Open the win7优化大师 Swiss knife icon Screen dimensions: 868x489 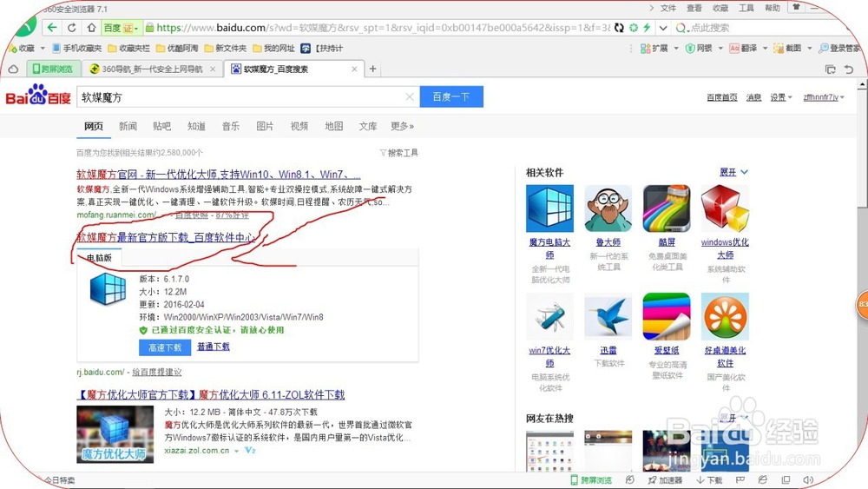[x=549, y=316]
